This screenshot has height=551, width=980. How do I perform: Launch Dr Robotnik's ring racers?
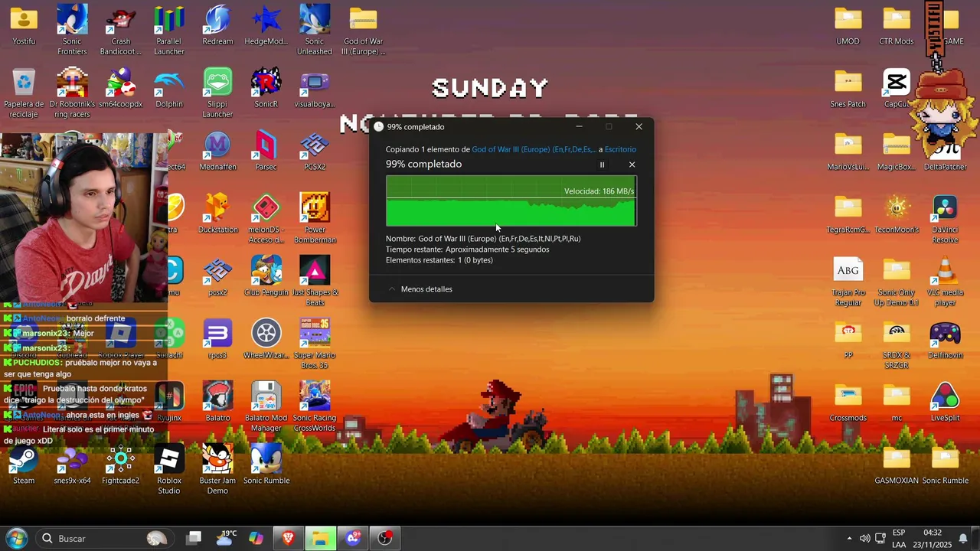pos(72,93)
